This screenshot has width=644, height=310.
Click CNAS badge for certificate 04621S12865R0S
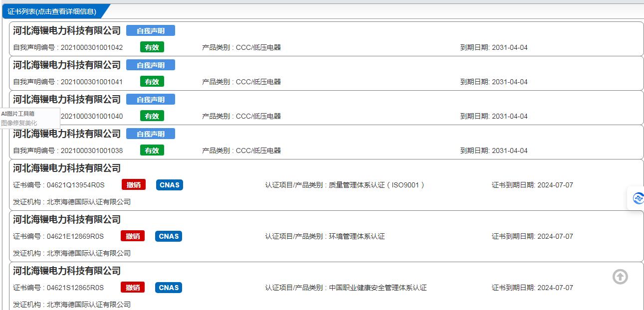point(169,288)
